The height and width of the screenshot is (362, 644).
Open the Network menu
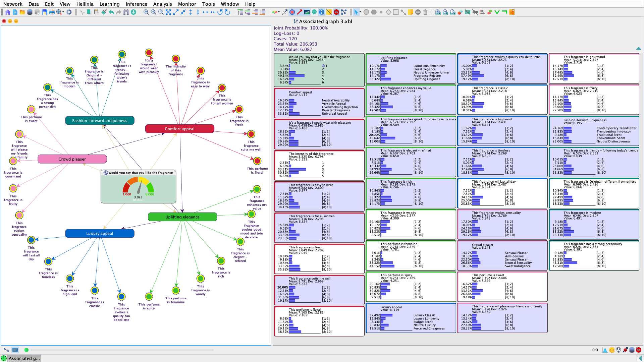13,4
